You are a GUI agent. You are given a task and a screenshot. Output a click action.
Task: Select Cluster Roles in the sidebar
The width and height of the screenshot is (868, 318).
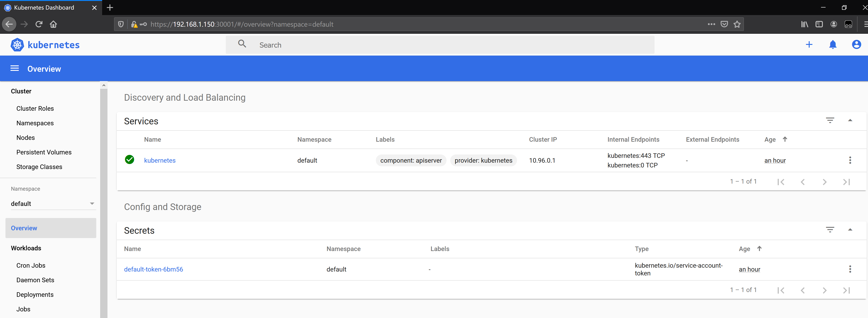coord(35,108)
